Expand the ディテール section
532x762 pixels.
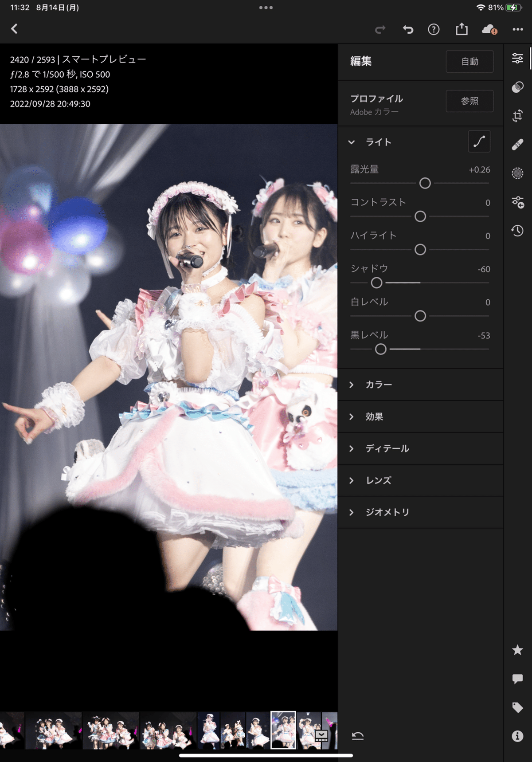420,448
